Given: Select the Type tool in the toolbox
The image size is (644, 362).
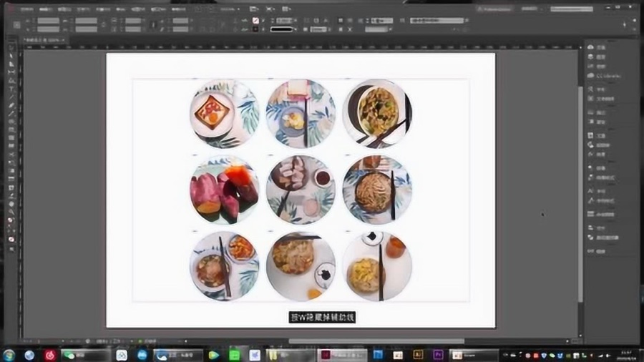Looking at the screenshot, I should coord(11,89).
